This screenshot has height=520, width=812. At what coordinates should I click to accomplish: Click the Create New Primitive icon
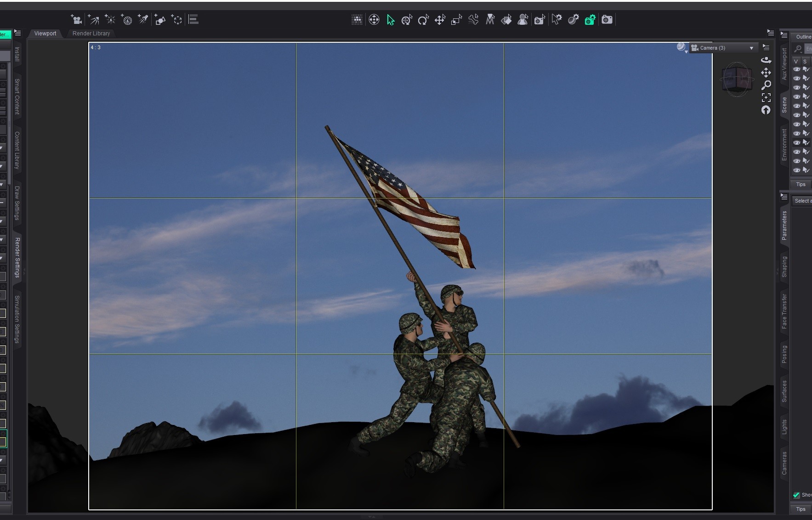point(160,19)
